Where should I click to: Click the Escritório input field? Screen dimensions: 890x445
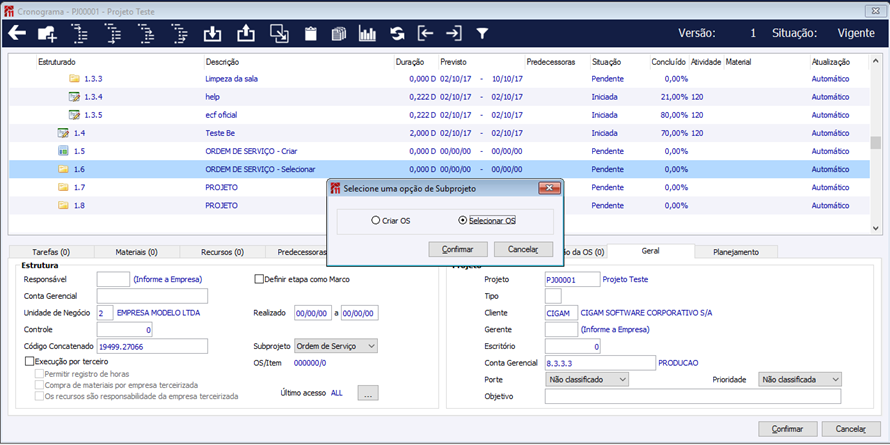(573, 346)
